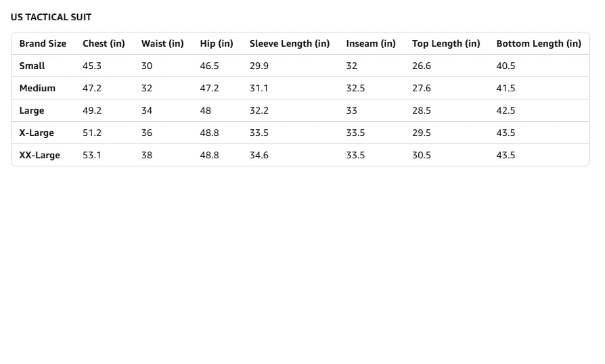Click the Medium inseam value 32.5
This screenshot has height=364, width=605.
(355, 88)
